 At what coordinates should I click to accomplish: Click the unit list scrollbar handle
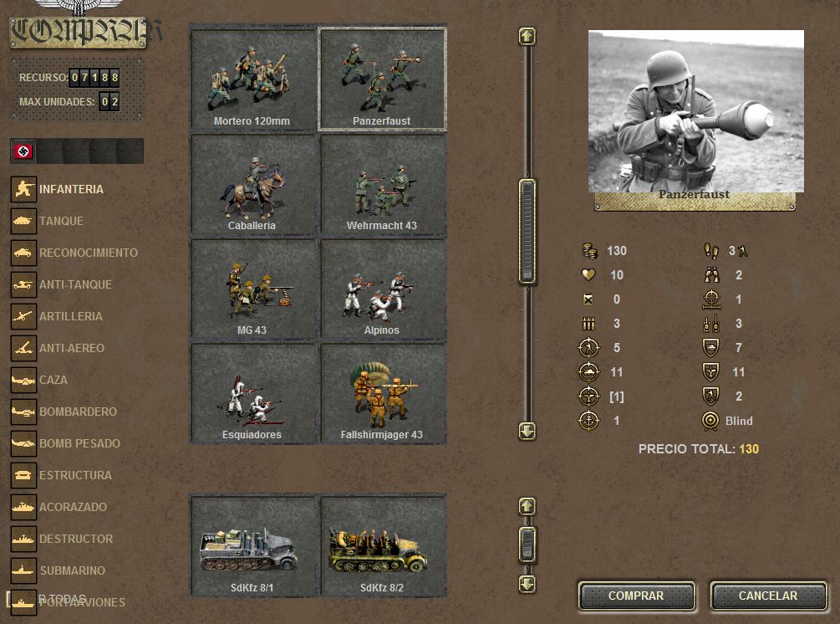pos(527,231)
